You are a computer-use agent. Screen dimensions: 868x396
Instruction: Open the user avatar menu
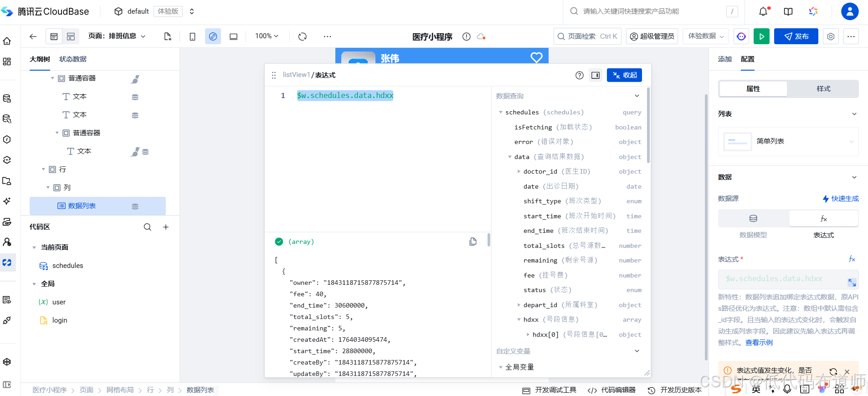point(850,11)
